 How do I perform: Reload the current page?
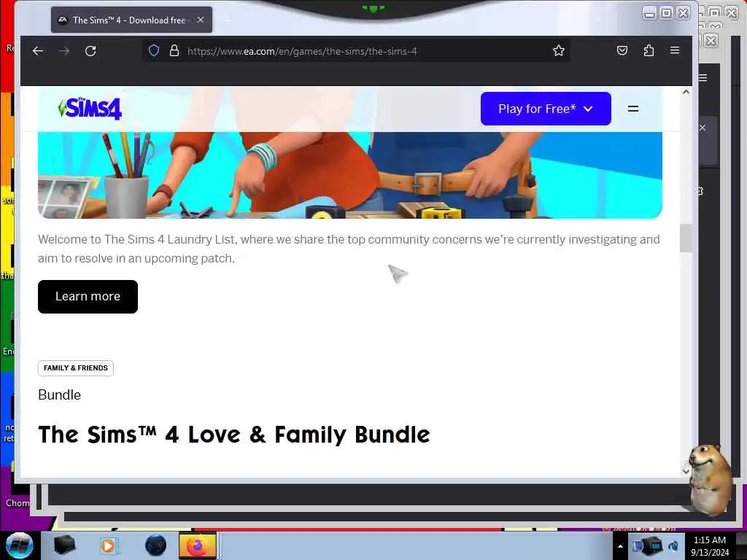[90, 51]
